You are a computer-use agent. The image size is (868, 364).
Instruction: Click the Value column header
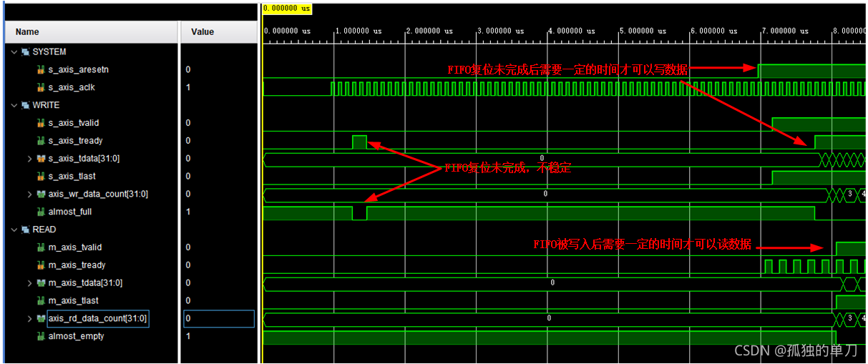(203, 31)
